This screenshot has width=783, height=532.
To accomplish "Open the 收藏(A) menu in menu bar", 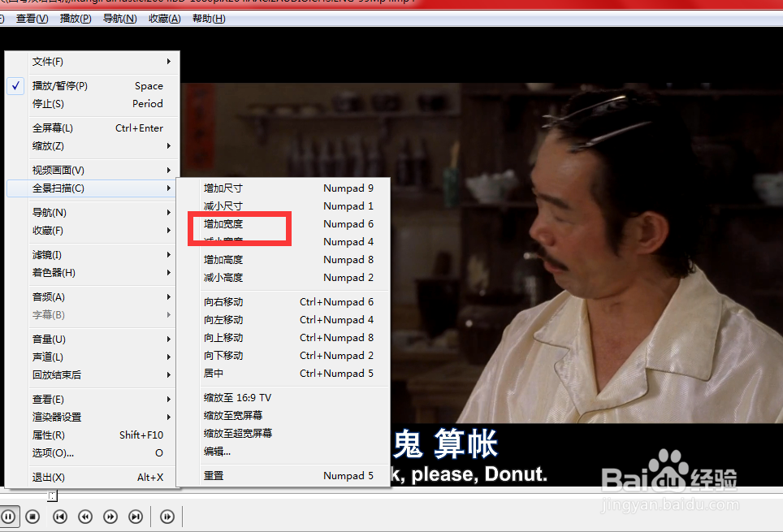I will coord(165,19).
